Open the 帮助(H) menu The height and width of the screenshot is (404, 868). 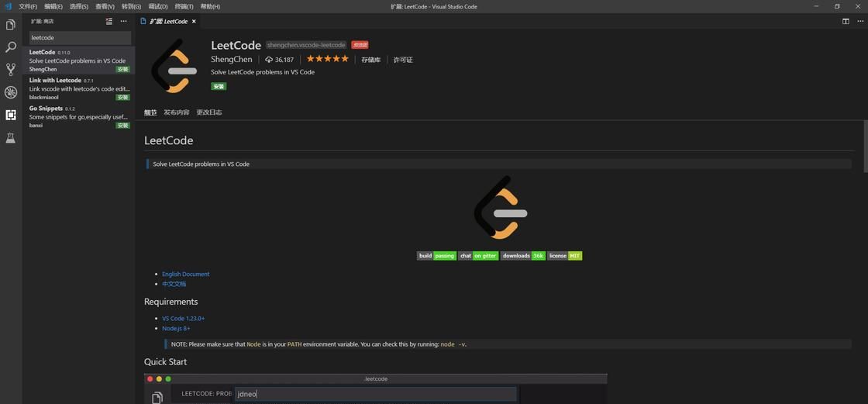coord(210,7)
